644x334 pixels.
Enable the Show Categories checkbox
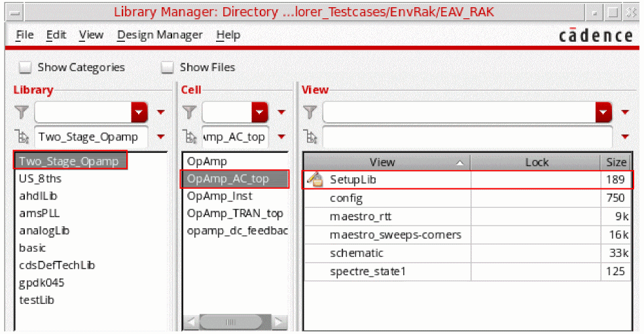[x=26, y=67]
